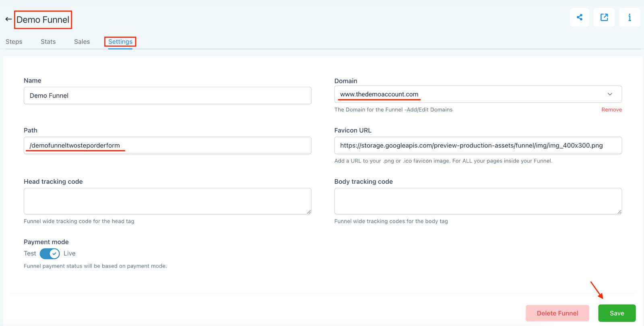Select the Settings tab
Image resolution: width=644 pixels, height=326 pixels.
[x=120, y=42]
